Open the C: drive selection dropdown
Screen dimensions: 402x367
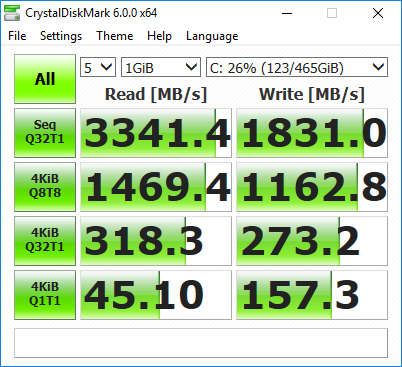point(297,68)
